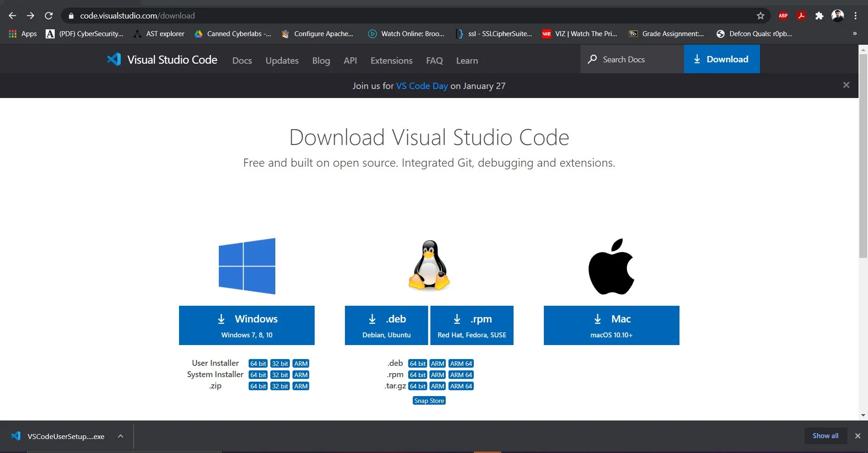This screenshot has height=453, width=868.
Task: Select Windows .zip ARM
Action: click(301, 386)
